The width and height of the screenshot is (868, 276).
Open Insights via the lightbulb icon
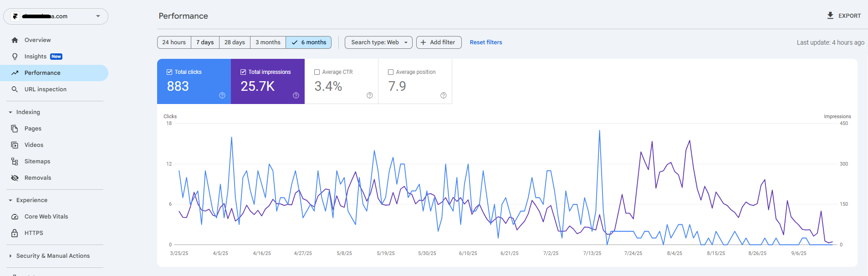[x=15, y=57]
